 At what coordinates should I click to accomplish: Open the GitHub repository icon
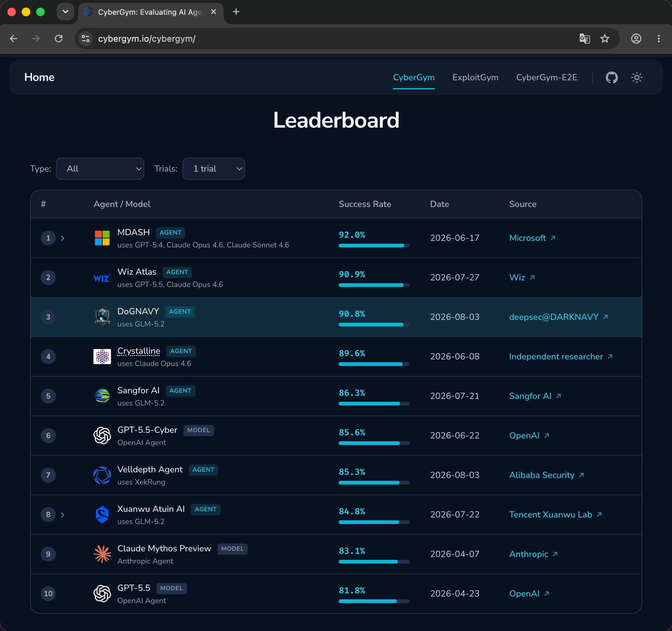611,77
